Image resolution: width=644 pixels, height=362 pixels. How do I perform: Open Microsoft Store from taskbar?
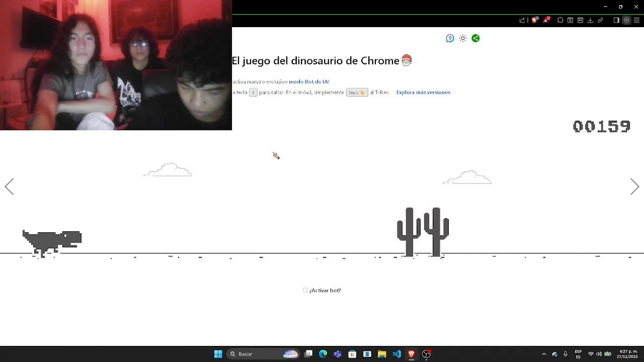(x=352, y=354)
